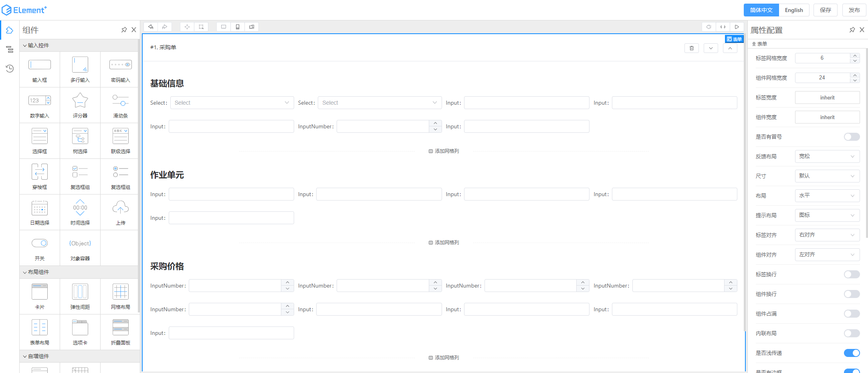Open the 尺寸 dropdown showing 默认
Screen dimensions: 868x373
tap(828, 176)
